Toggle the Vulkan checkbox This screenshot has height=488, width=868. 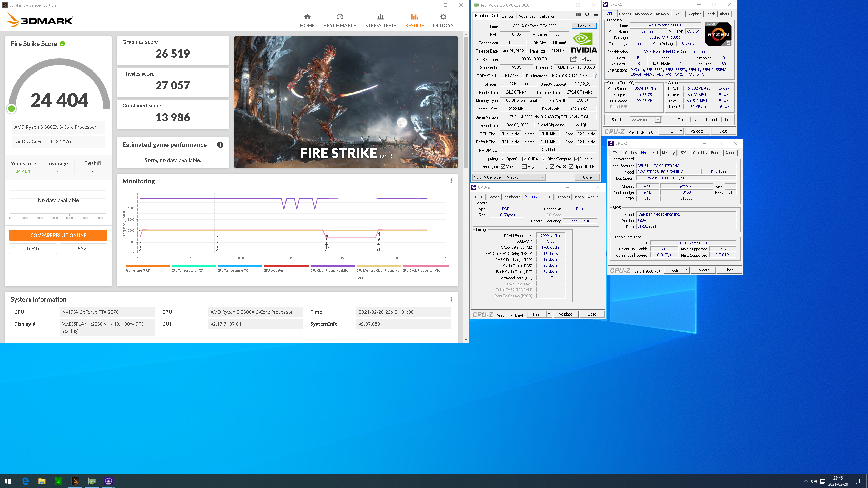tap(503, 167)
